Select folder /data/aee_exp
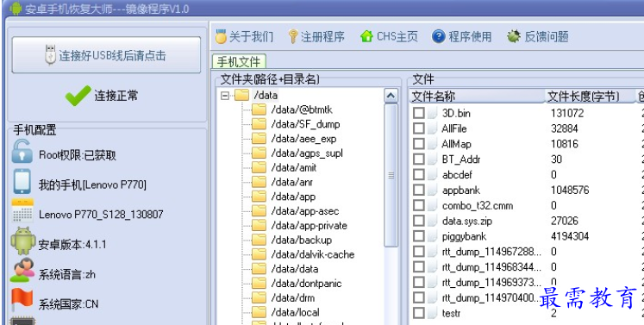The width and height of the screenshot is (644, 325). pyautogui.click(x=303, y=139)
